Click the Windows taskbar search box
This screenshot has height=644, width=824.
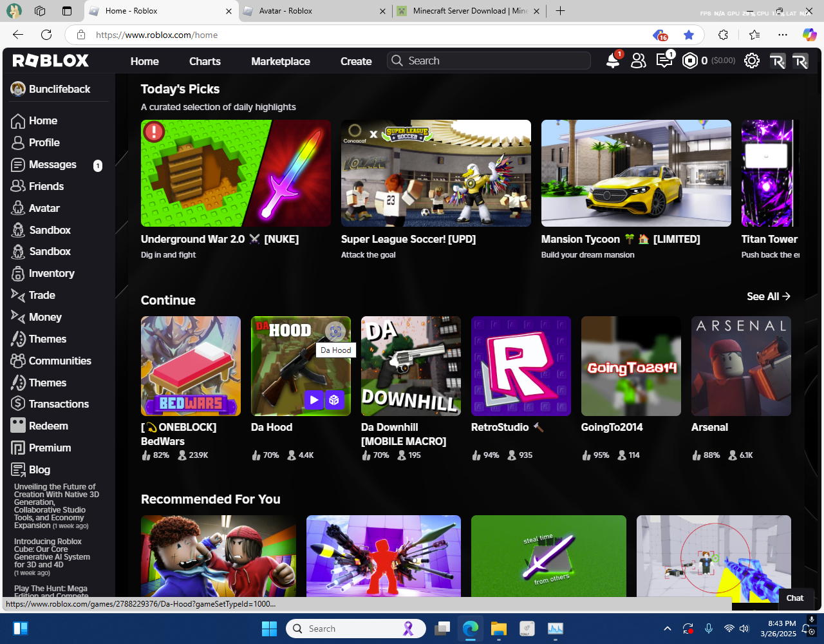click(356, 629)
